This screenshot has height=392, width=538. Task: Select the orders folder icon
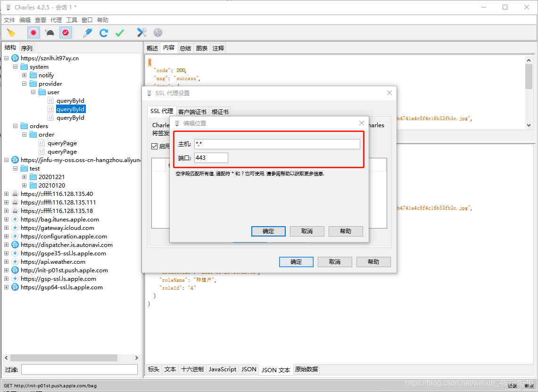tap(24, 126)
